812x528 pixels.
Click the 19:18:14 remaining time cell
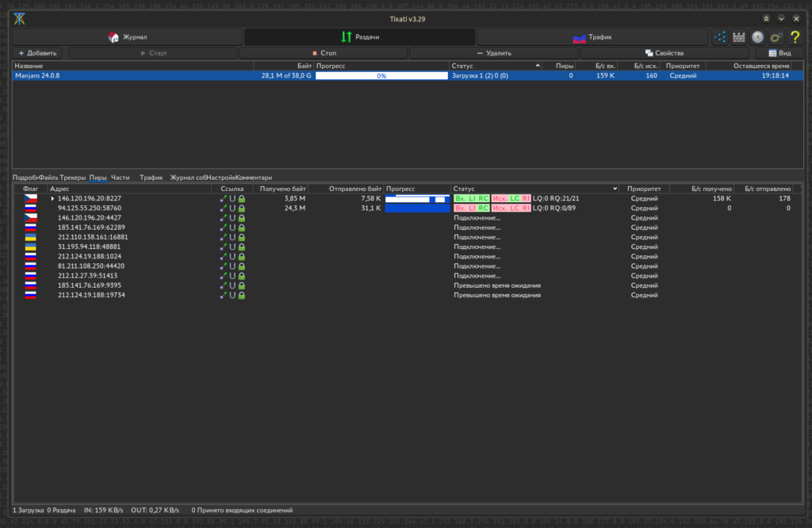click(776, 75)
